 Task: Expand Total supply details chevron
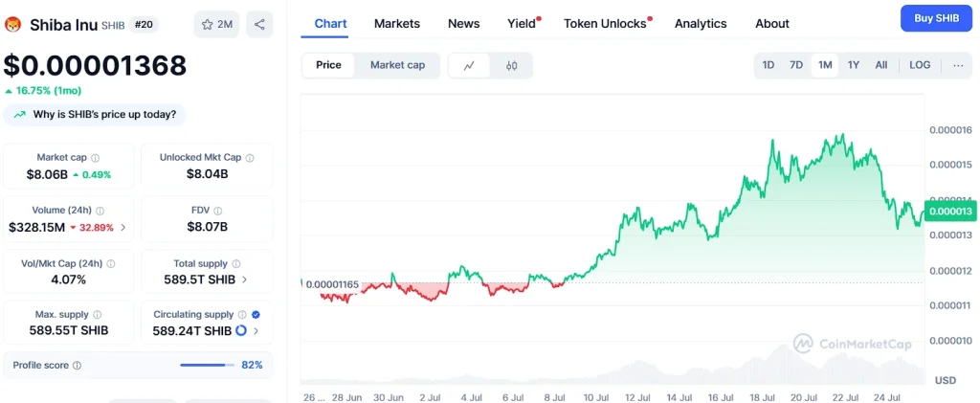point(244,280)
